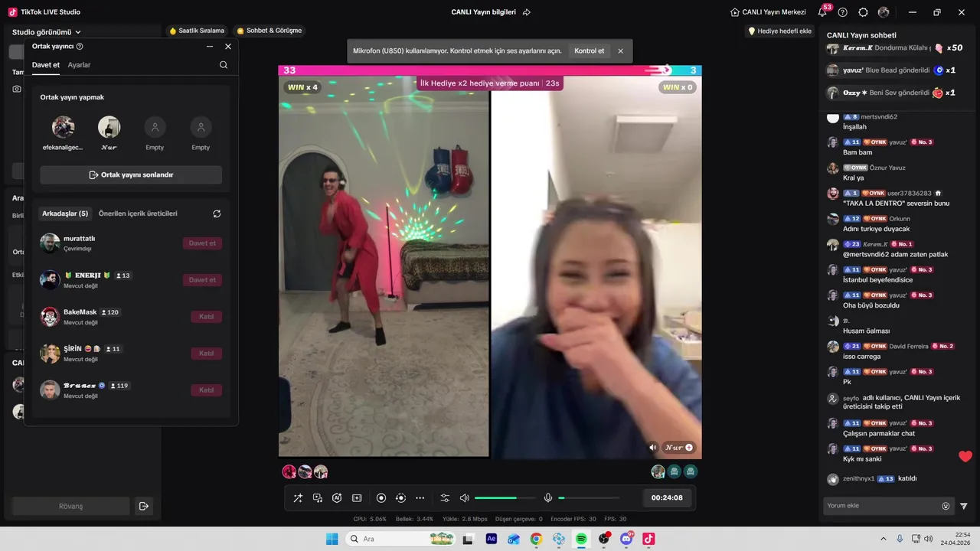Click Ortak yayını sonlandır button

(131, 174)
